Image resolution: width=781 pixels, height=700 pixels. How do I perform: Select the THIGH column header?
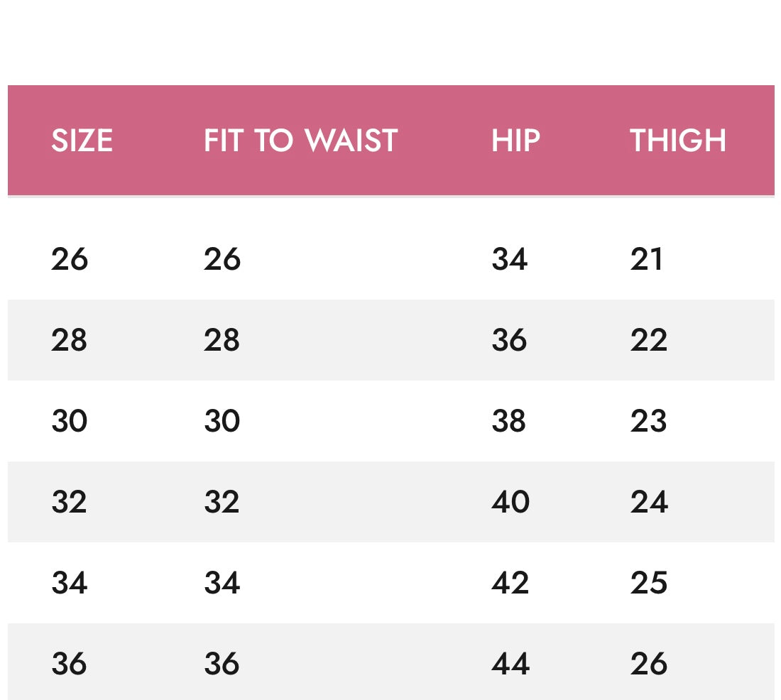click(x=678, y=141)
